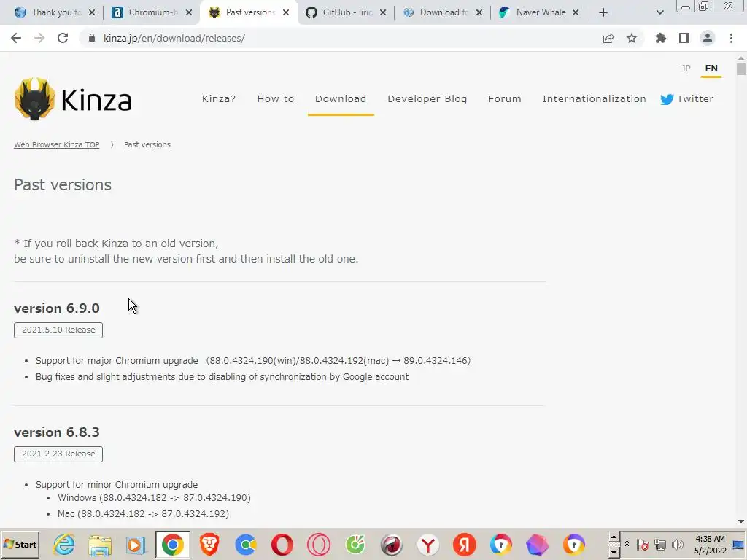747x560 pixels.
Task: Open Chrome three-dot menu
Action: 731,38
